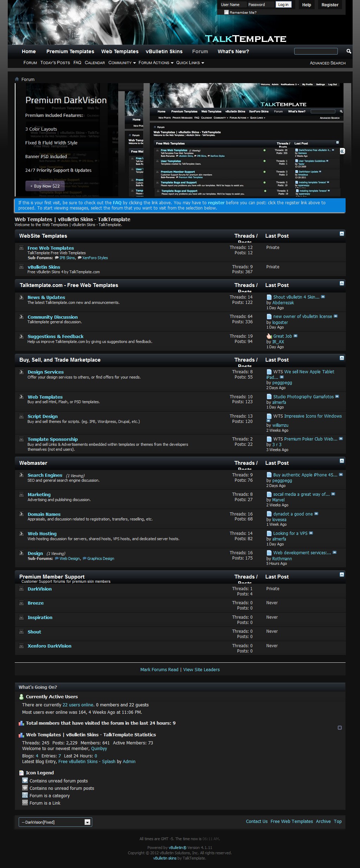Open the What's New? tab
Viewport: 360px width, 868px height.
pyautogui.click(x=233, y=51)
